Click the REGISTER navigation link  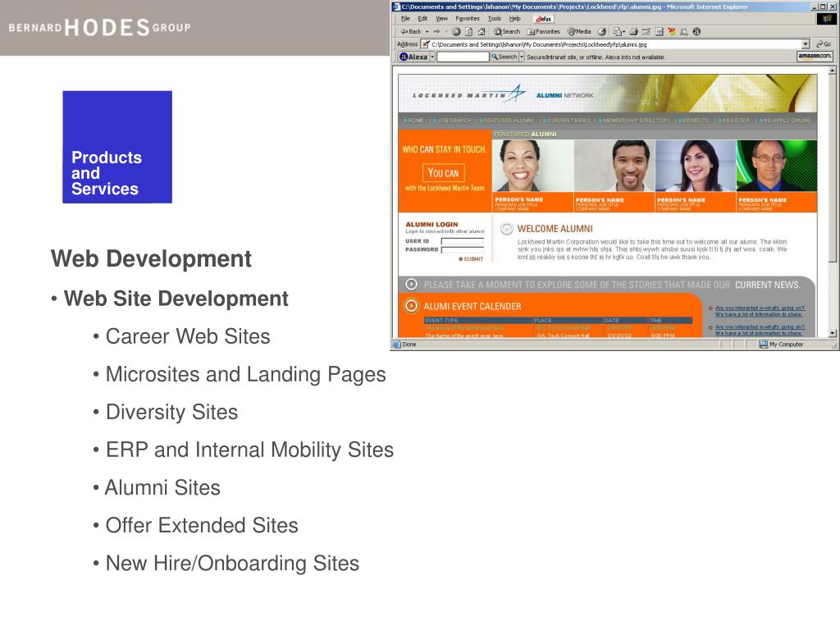pos(734,121)
